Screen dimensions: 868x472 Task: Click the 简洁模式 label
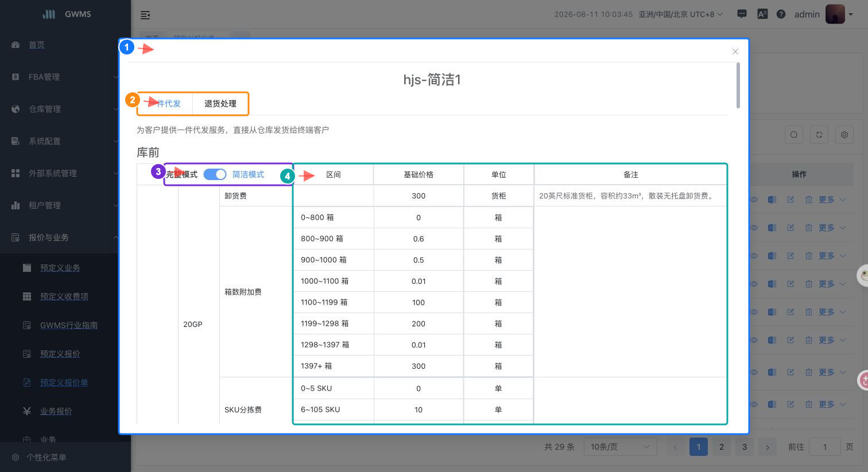[248, 174]
